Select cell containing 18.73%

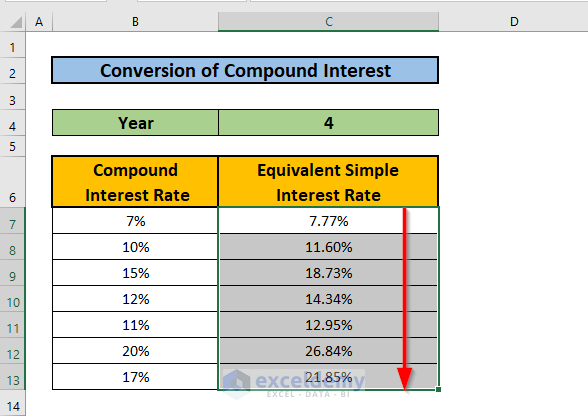point(328,273)
